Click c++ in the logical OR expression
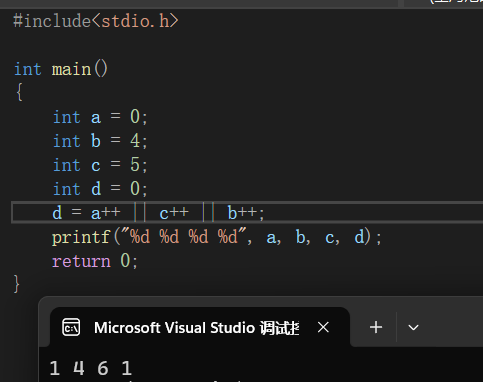The height and width of the screenshot is (382, 483). coord(174,213)
